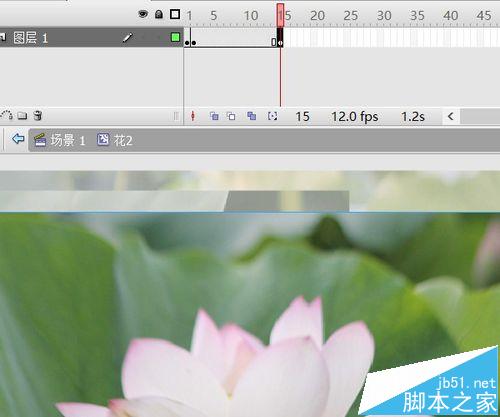Enable onion skin
Screen dimensions: 500x417
tap(214, 116)
